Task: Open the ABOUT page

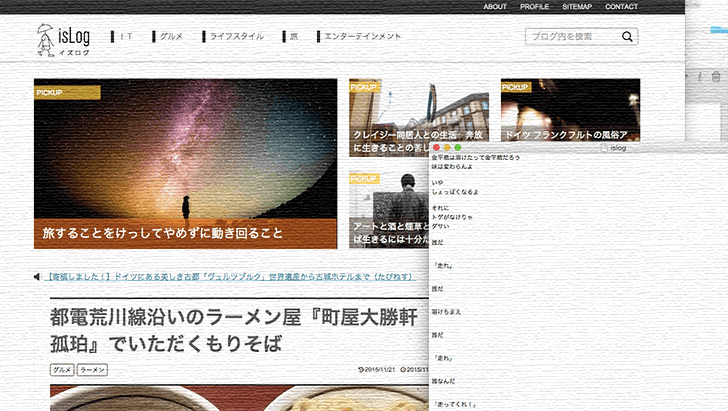Action: (x=495, y=7)
